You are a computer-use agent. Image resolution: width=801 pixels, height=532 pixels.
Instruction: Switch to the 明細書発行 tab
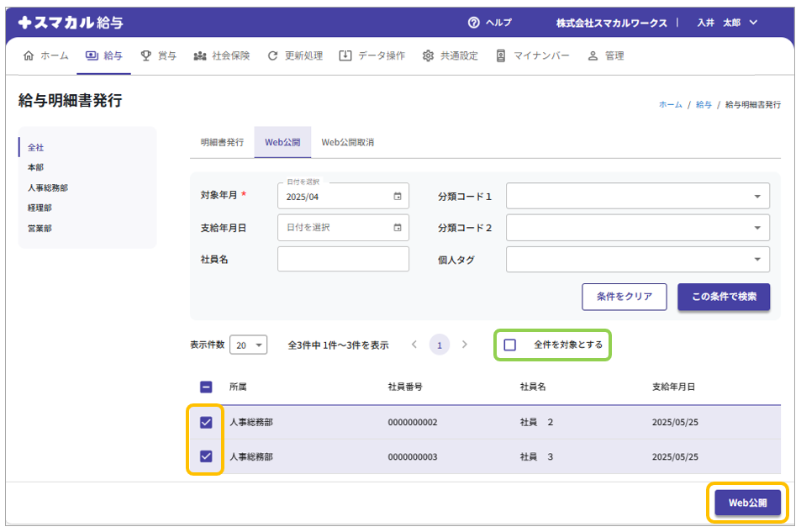(x=222, y=143)
